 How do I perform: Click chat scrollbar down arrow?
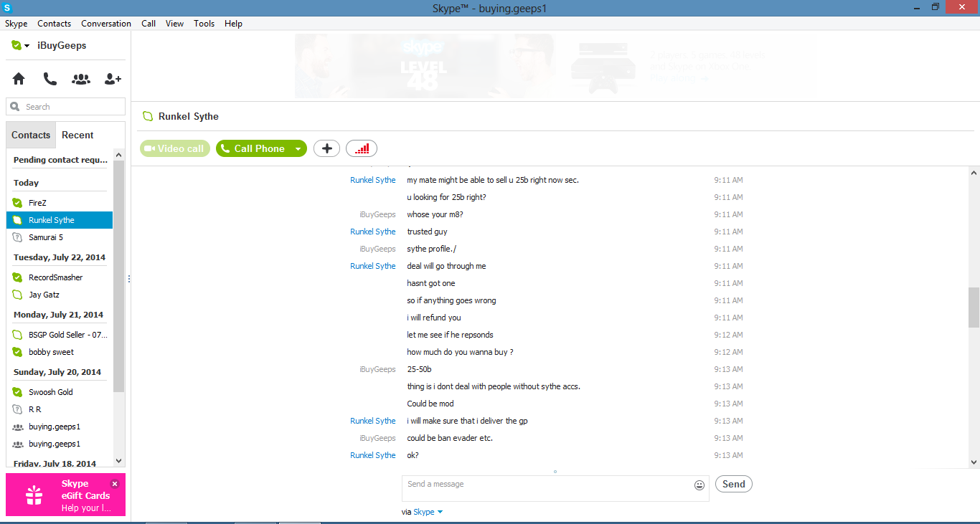[974, 462]
